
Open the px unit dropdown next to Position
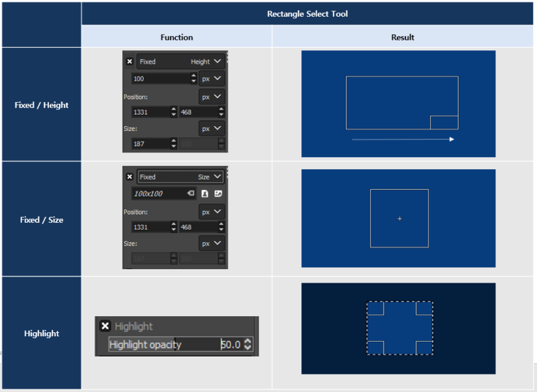(212, 96)
